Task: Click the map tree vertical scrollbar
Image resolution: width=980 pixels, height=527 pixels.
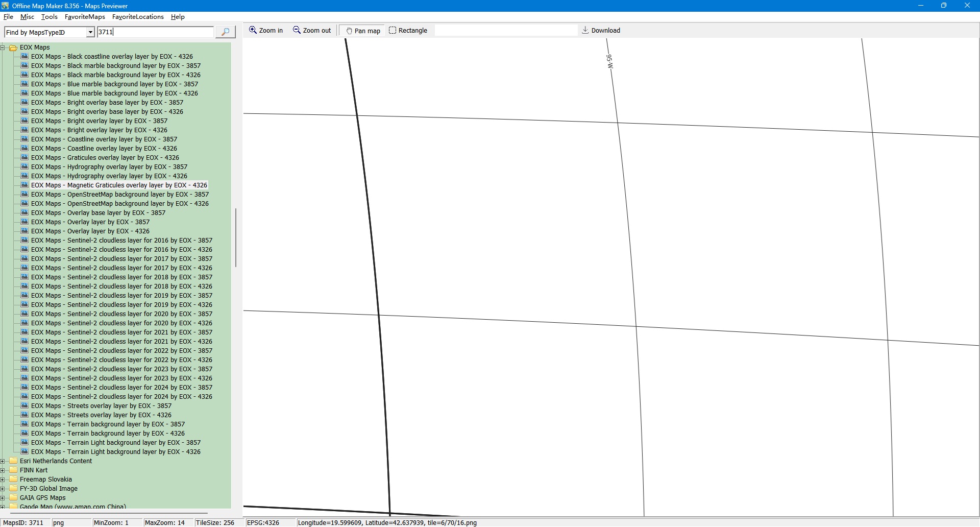Action: click(x=235, y=237)
